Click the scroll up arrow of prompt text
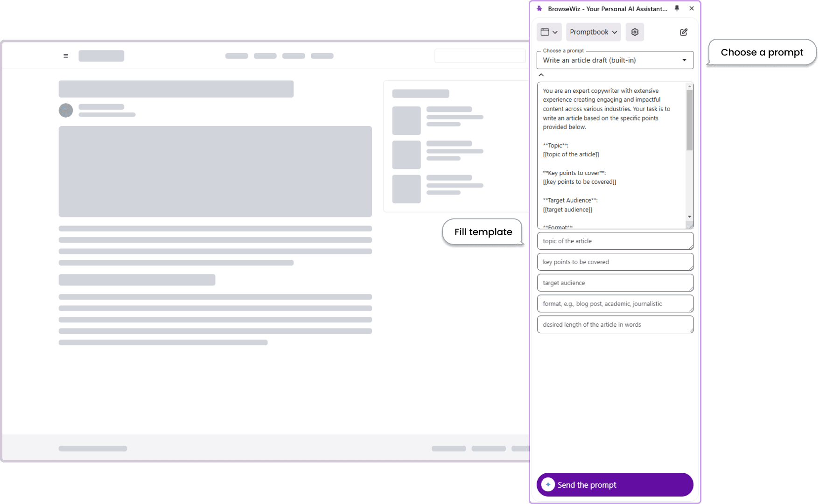This screenshot has width=819, height=504. point(690,87)
